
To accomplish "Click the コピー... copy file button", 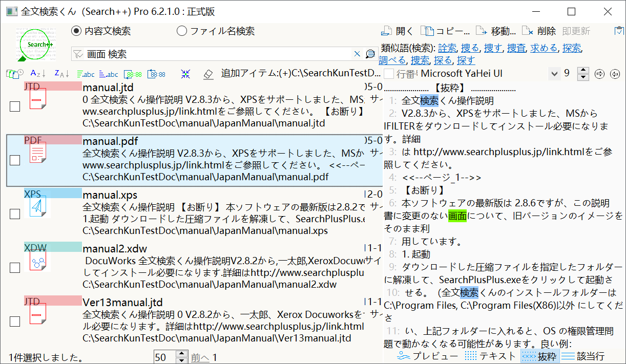I will coord(445,31).
